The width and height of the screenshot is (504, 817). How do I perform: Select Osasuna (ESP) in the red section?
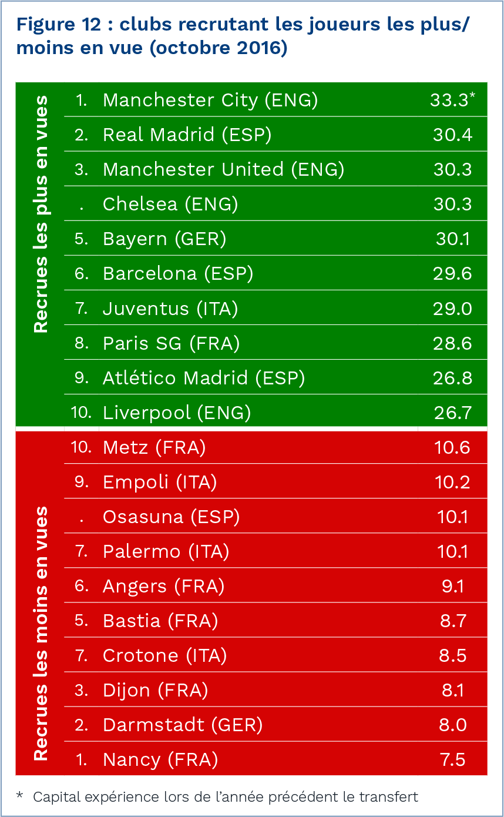171,517
